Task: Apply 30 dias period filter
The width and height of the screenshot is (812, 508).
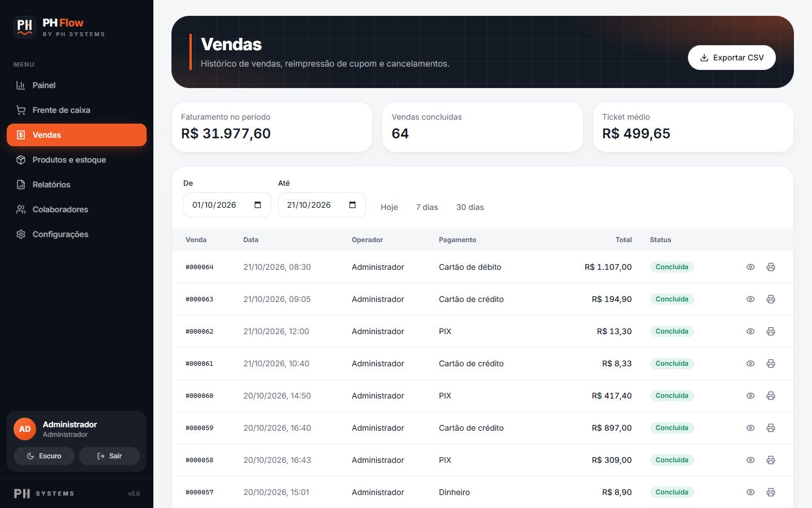Action: [470, 207]
